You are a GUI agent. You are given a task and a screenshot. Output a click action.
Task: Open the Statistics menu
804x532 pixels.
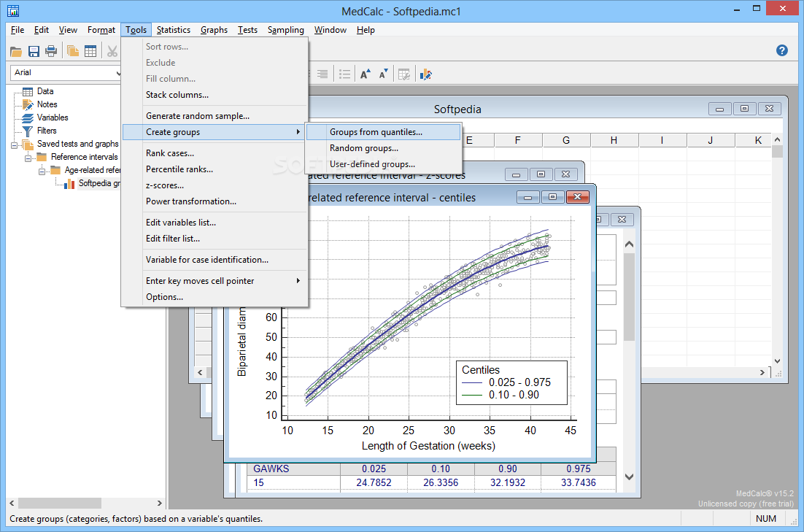coord(174,30)
